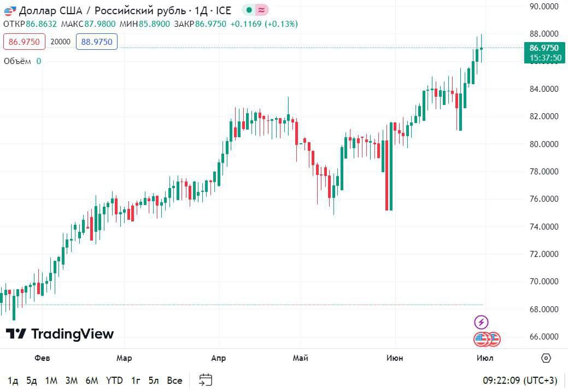
Task: Open chart settings hexagon icon
Action: coord(546,358)
